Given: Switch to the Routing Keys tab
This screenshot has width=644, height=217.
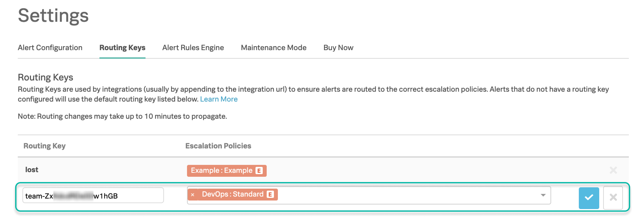Looking at the screenshot, I should pyautogui.click(x=122, y=47).
